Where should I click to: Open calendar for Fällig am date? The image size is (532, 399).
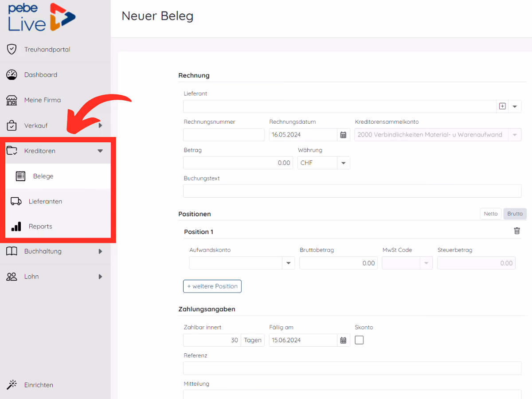(x=343, y=340)
